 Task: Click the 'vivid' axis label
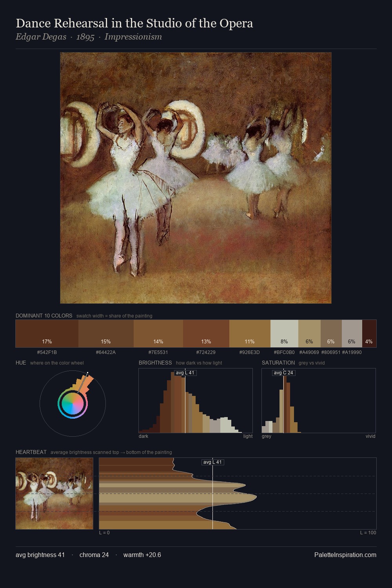pyautogui.click(x=370, y=436)
